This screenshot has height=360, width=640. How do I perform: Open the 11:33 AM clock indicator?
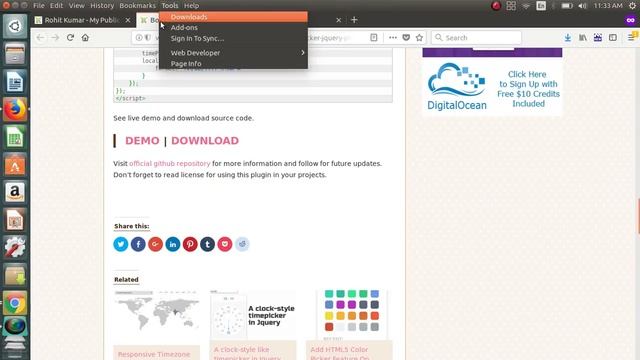pos(608,6)
